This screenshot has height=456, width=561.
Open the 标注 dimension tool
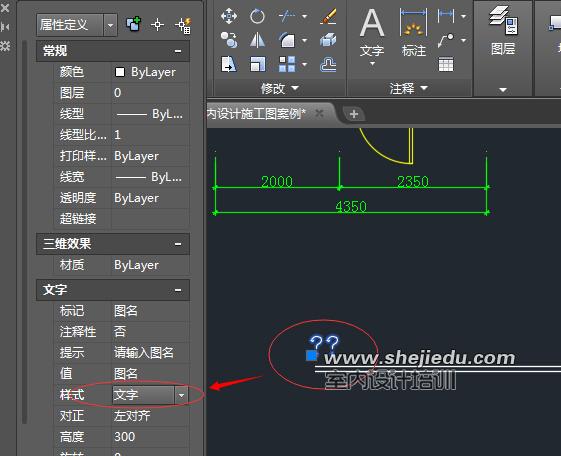(414, 33)
